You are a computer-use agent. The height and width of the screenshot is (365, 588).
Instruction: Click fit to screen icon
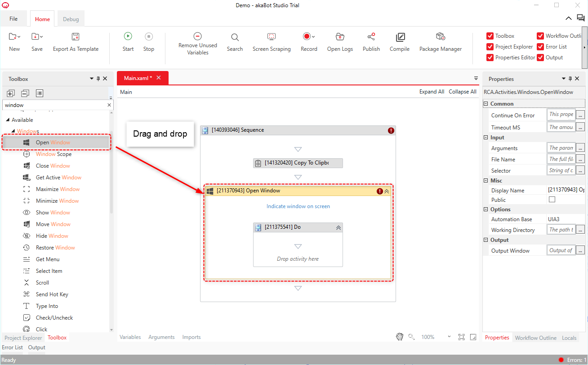click(461, 337)
